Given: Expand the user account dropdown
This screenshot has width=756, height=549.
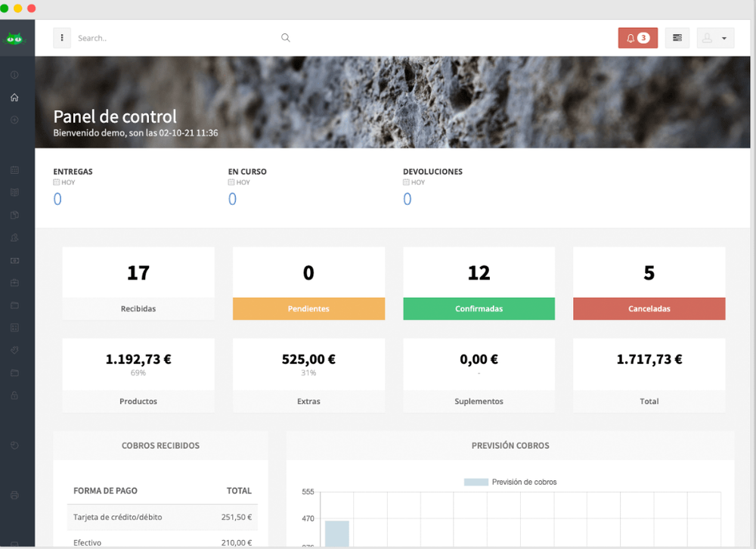Looking at the screenshot, I should pos(715,37).
